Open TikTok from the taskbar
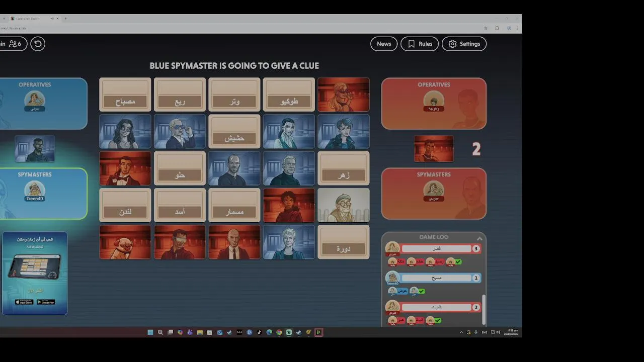The height and width of the screenshot is (362, 644). (x=259, y=332)
